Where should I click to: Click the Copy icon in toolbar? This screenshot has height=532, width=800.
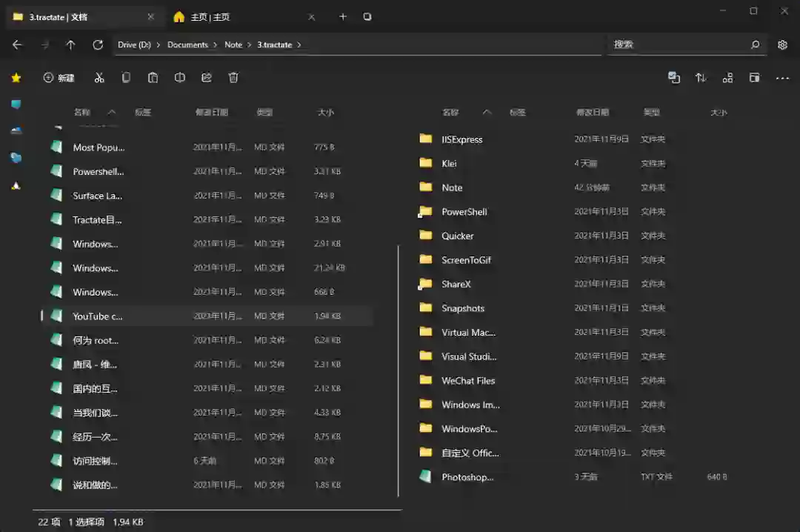pos(126,78)
